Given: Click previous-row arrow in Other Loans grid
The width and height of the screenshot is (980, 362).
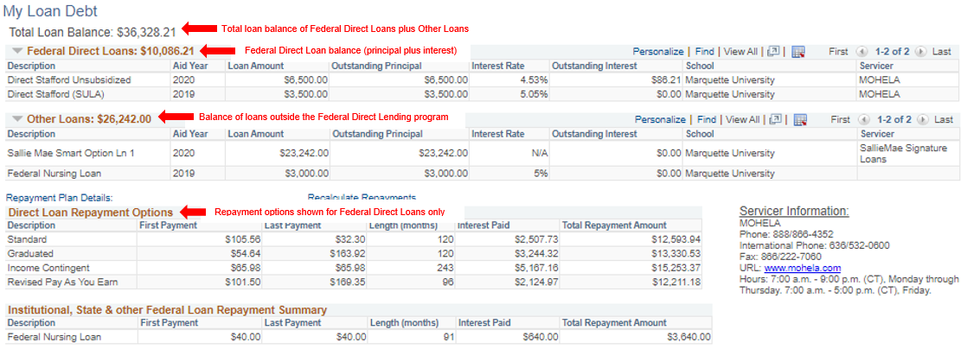Looking at the screenshot, I should (x=861, y=120).
